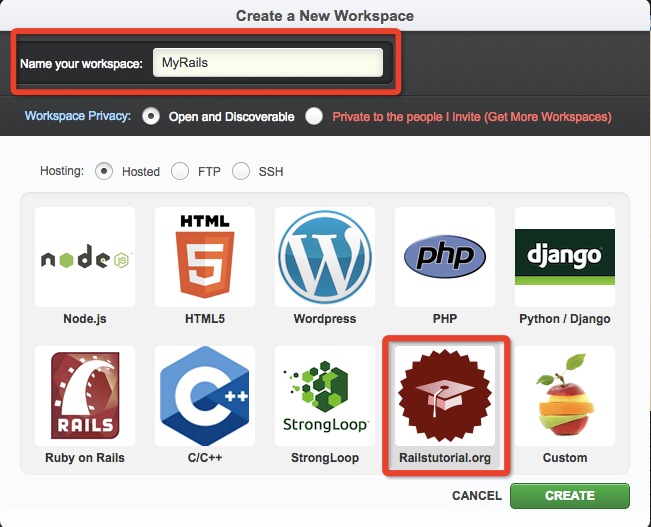
Task: Click the PHP label text
Action: click(x=445, y=319)
